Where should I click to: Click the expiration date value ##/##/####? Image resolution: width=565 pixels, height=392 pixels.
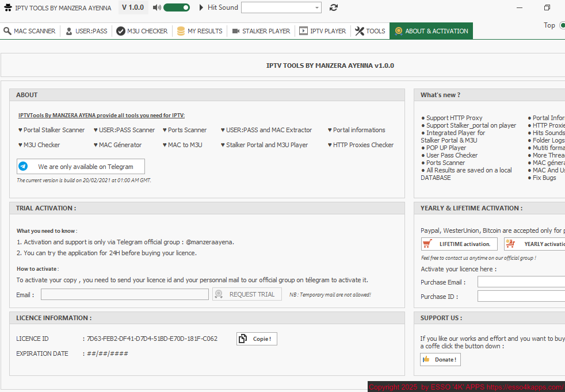point(108,353)
